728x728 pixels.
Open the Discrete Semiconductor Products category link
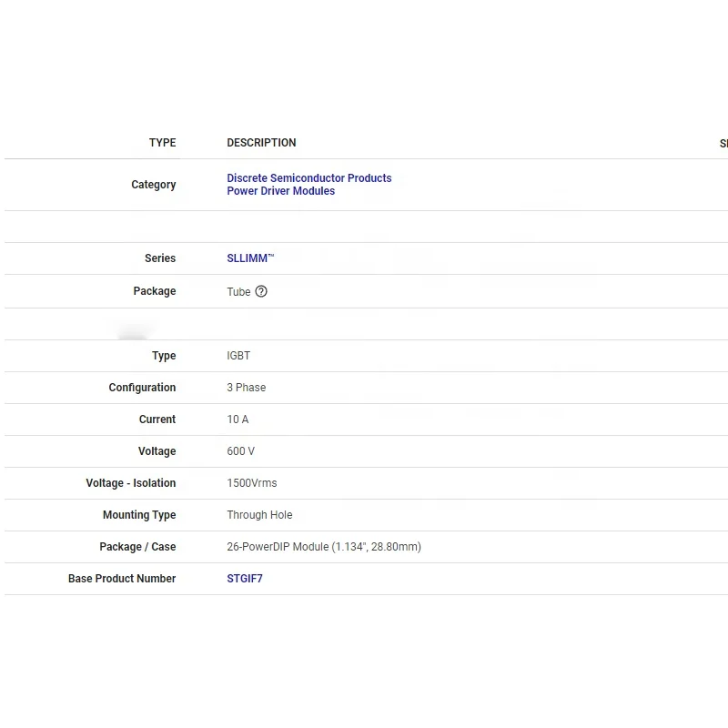pos(309,178)
